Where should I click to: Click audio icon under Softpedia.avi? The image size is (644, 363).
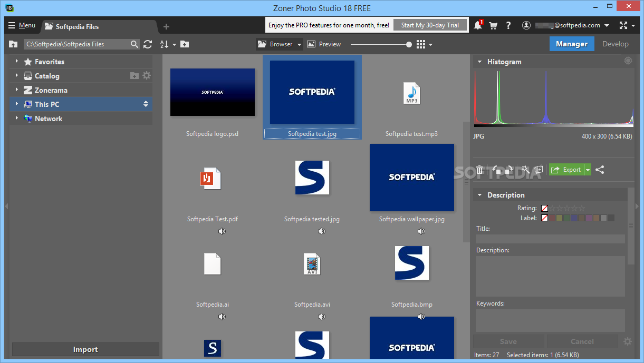(322, 317)
